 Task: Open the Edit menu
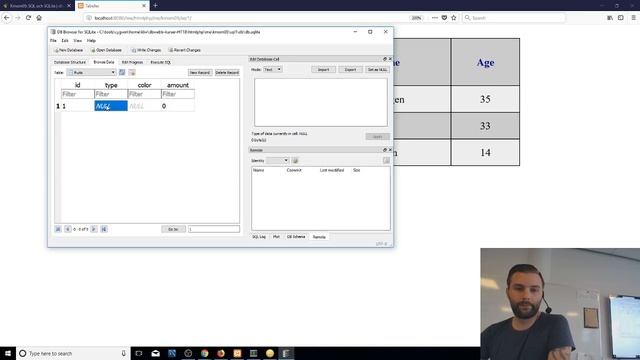click(x=65, y=40)
